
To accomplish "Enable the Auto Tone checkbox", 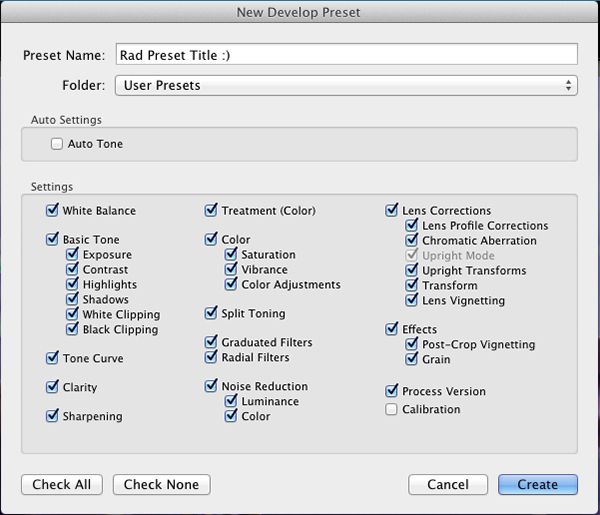I will coord(57,144).
